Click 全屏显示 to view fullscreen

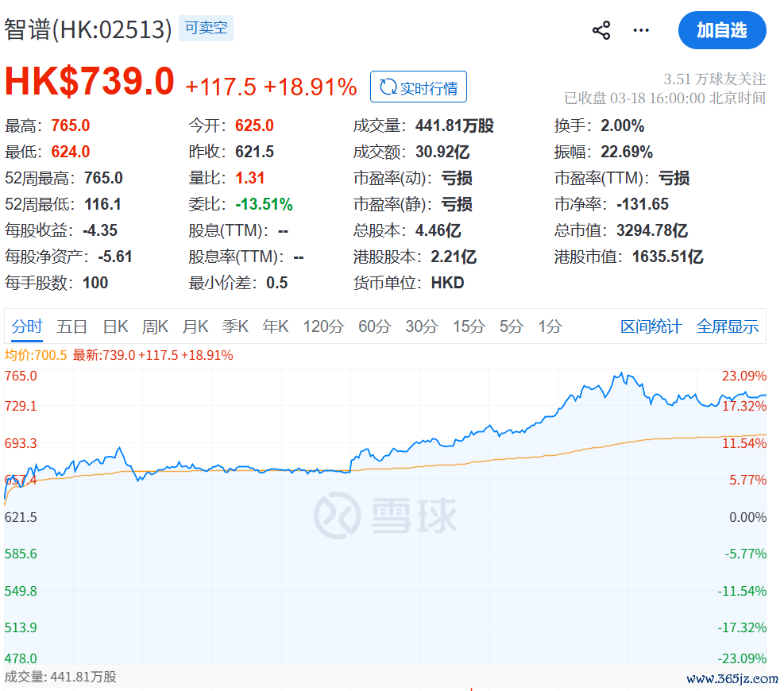727,326
